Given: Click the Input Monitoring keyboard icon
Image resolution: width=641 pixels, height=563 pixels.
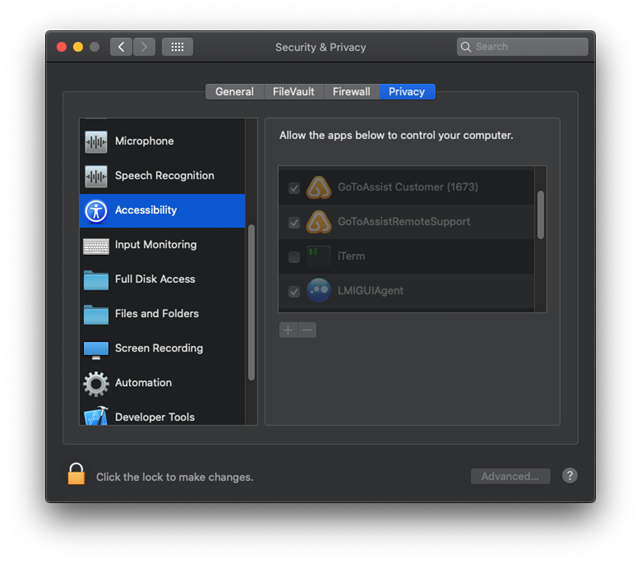Looking at the screenshot, I should [x=96, y=246].
